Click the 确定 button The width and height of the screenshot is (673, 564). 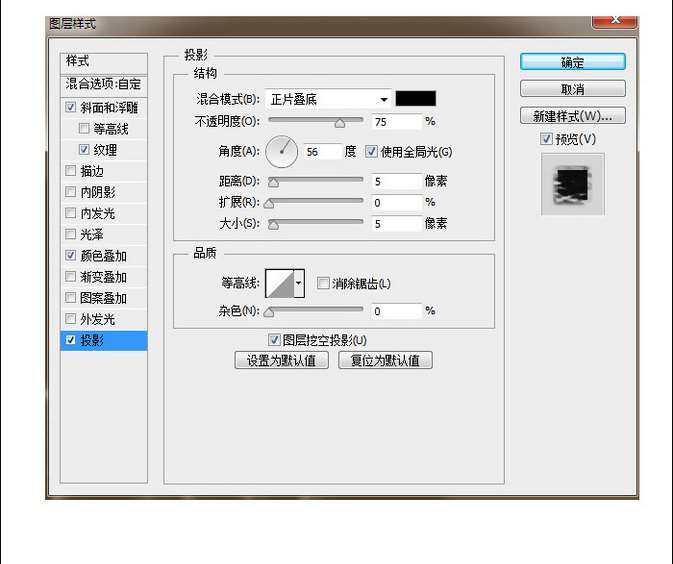[572, 62]
